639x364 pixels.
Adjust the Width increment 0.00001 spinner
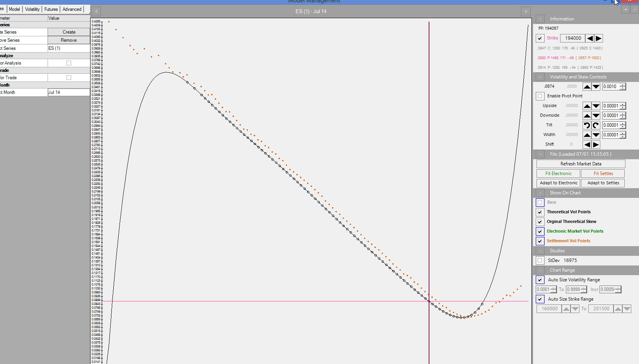point(622,135)
